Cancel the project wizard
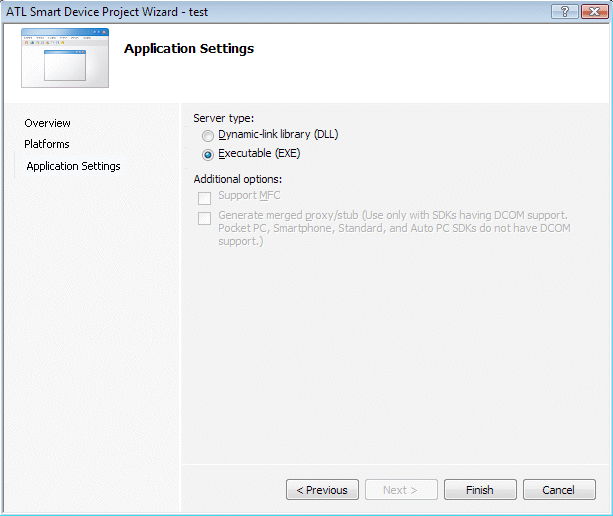Screen dimensions: 613x516 (x=559, y=489)
